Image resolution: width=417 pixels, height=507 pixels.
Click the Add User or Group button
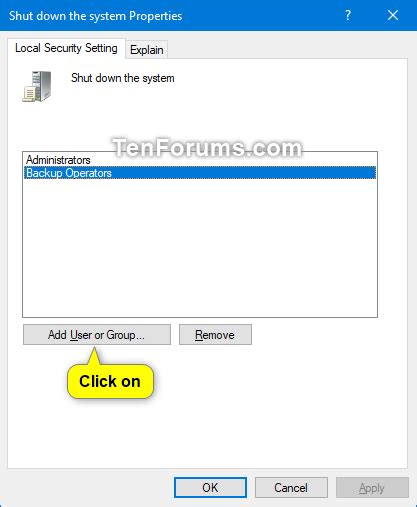(97, 335)
